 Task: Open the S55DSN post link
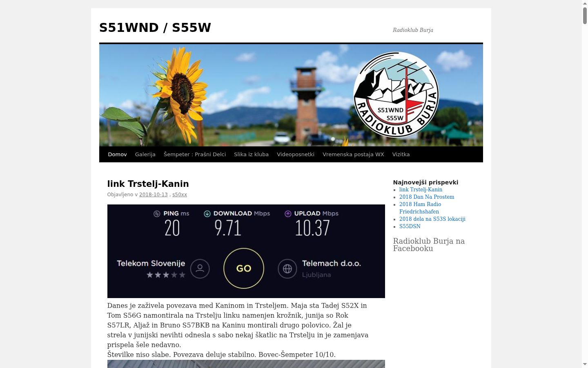(x=410, y=227)
